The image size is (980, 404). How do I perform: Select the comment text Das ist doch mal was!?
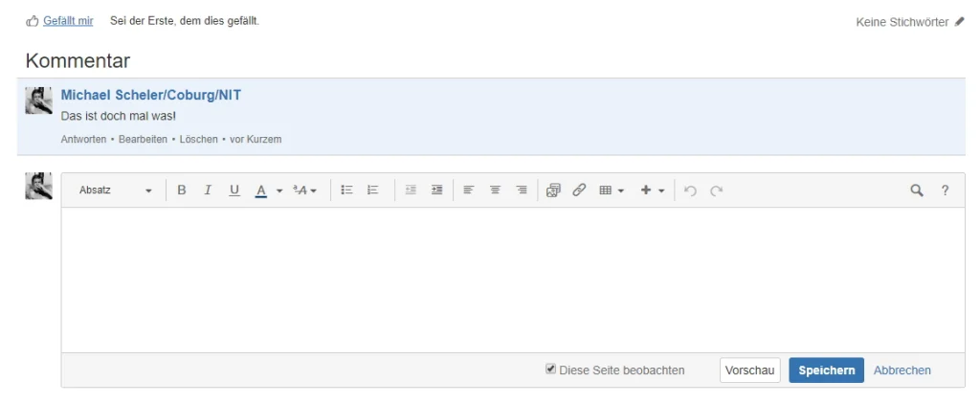[x=119, y=117]
